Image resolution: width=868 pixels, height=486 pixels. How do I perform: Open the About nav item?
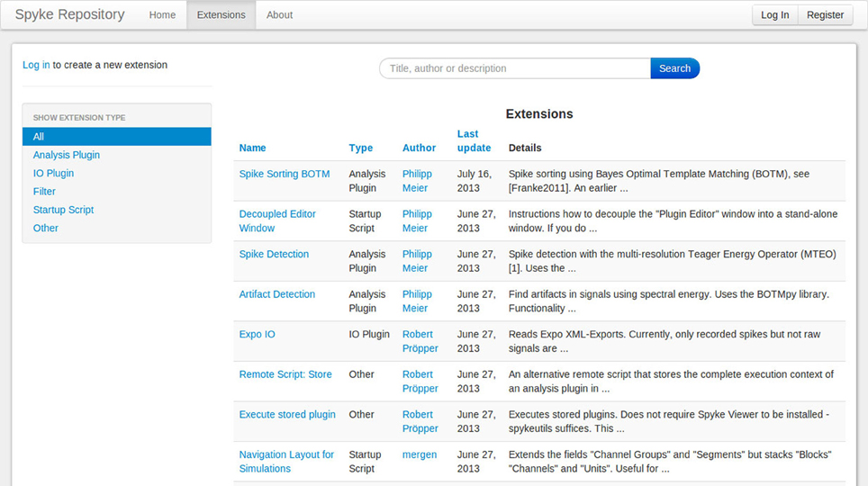point(279,15)
